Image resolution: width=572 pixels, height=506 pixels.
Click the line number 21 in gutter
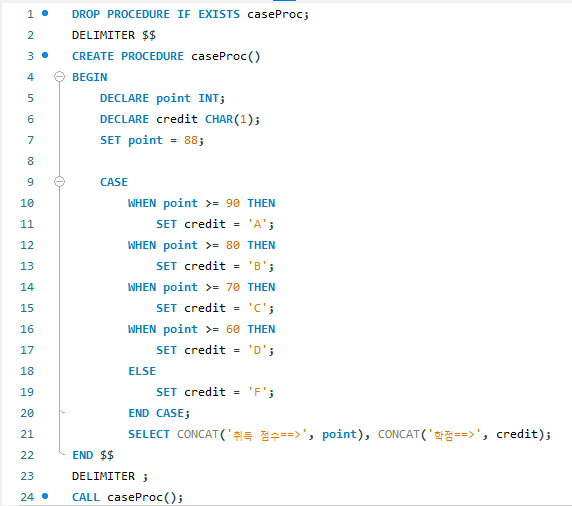click(27, 434)
